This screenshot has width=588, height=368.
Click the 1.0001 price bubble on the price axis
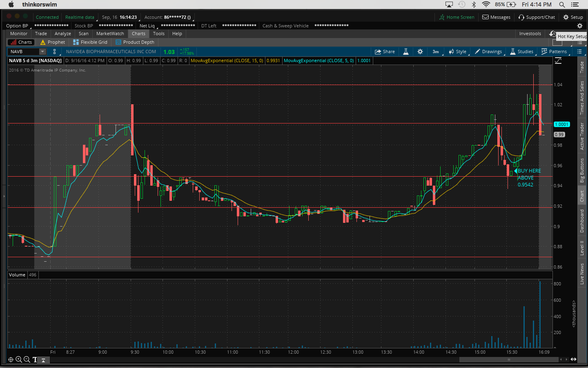coord(561,124)
